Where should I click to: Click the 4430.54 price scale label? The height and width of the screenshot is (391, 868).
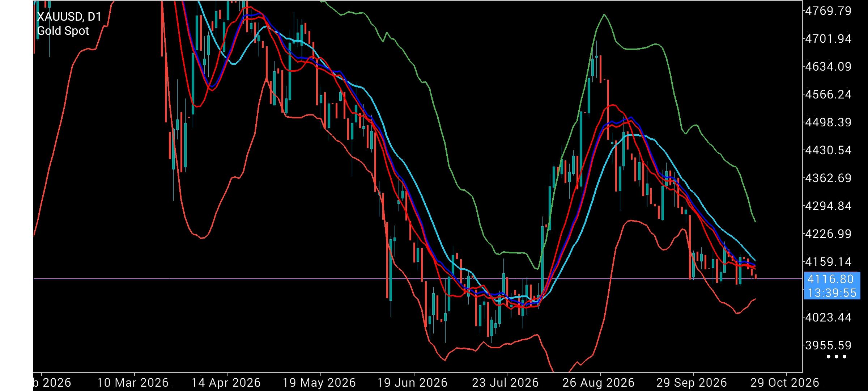pos(828,150)
